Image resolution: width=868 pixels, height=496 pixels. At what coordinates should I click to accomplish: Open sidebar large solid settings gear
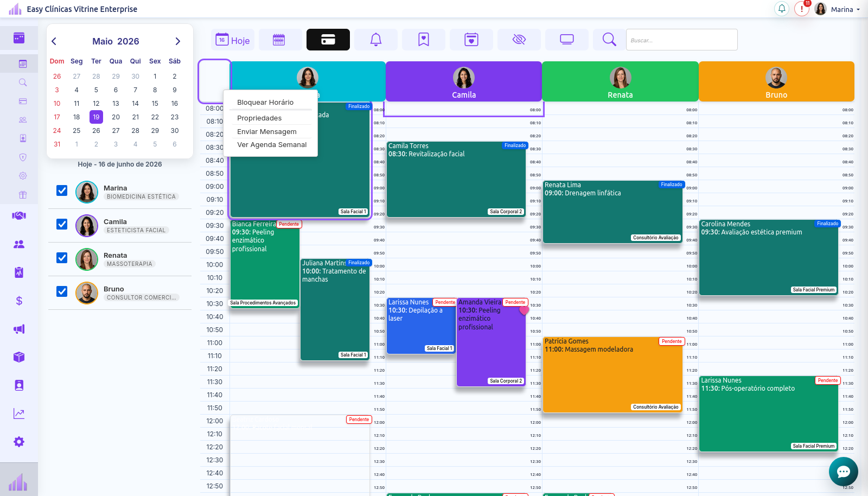tap(19, 442)
